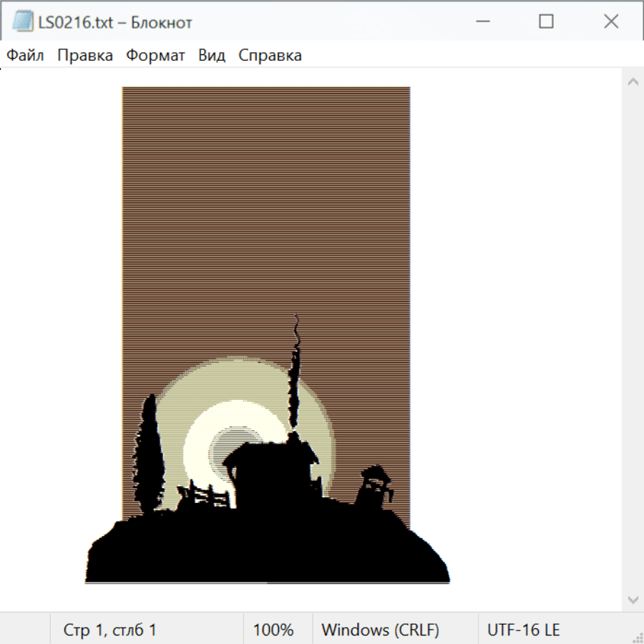Click the 'Стр 1, стлб 1' status field

tap(110, 630)
